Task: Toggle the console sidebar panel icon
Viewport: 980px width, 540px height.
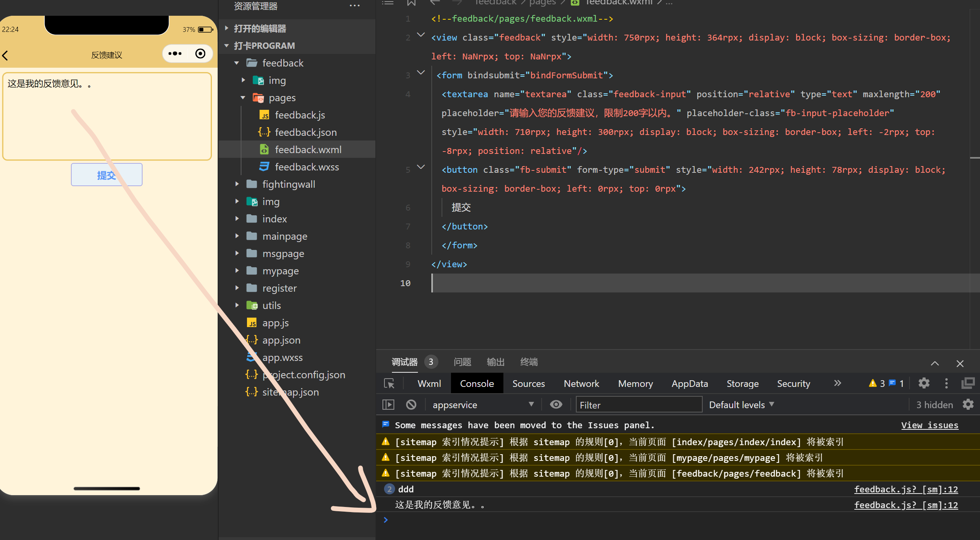Action: coord(388,405)
